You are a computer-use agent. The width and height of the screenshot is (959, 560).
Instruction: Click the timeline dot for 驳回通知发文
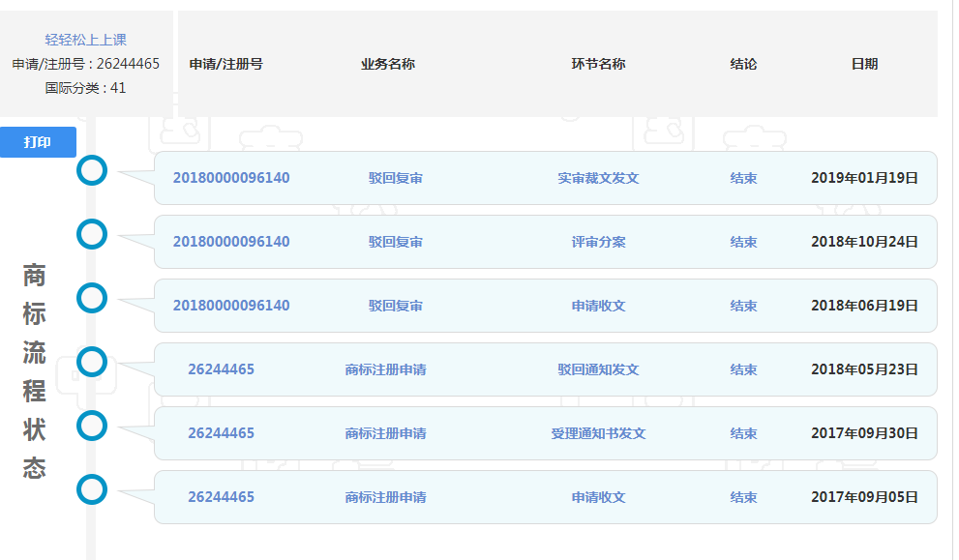coord(92,362)
